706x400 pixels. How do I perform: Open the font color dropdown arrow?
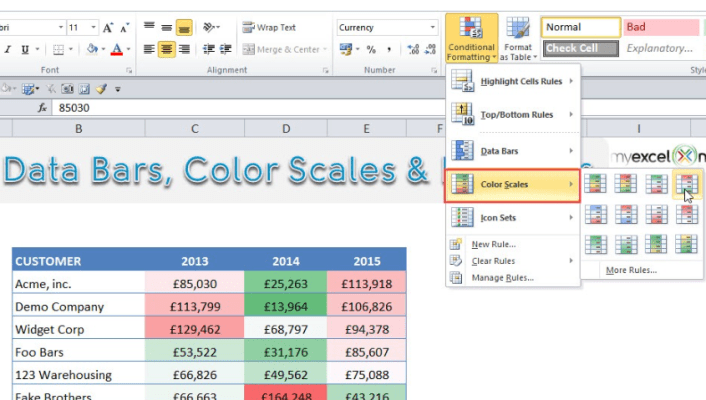129,49
